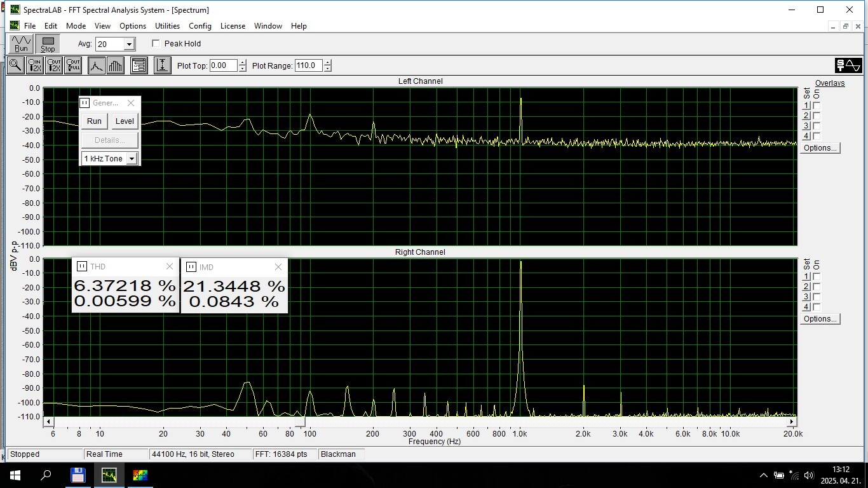Image resolution: width=868 pixels, height=488 pixels.
Task: Increase the Plot Top value
Action: [x=242, y=62]
